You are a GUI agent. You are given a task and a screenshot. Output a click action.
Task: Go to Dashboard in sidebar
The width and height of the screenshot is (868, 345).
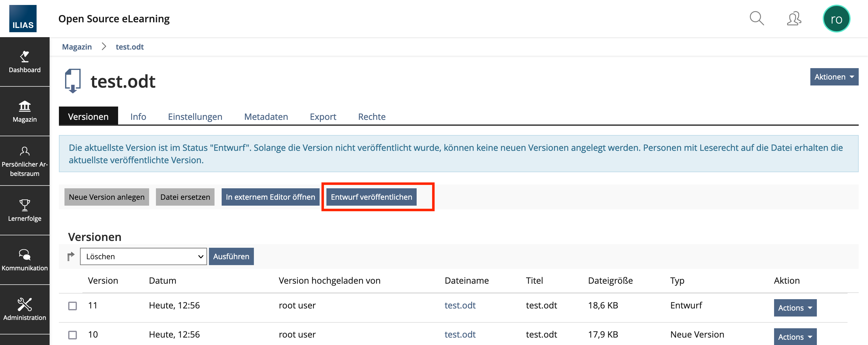pyautogui.click(x=24, y=62)
